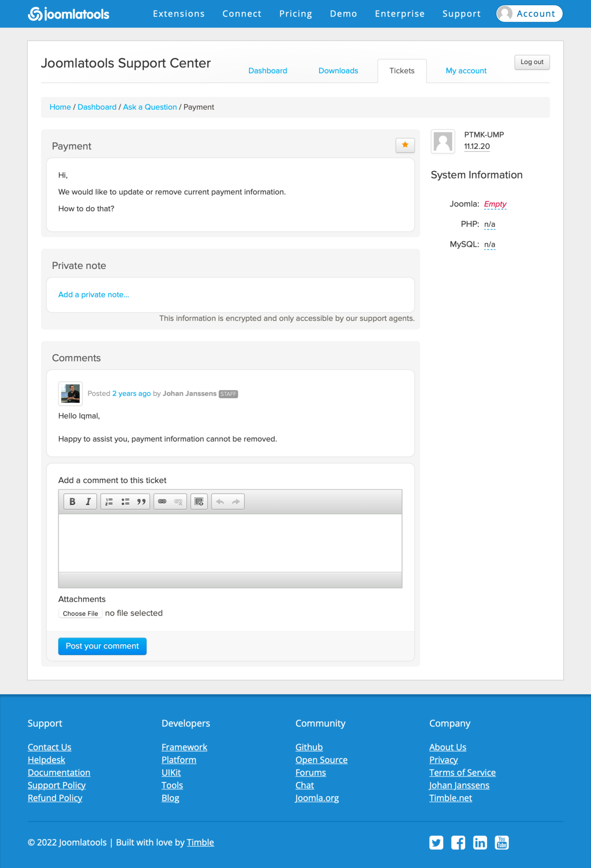Open Open Source footer link
The height and width of the screenshot is (868, 591).
[322, 760]
